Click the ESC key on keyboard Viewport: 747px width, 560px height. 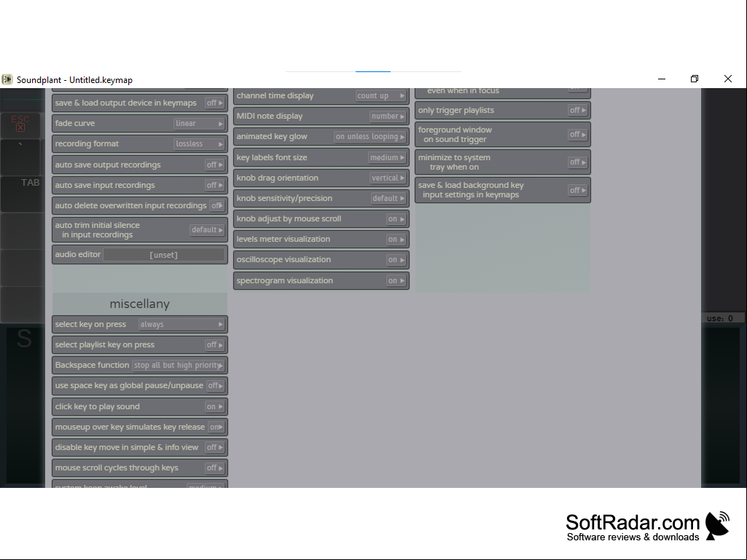click(21, 125)
